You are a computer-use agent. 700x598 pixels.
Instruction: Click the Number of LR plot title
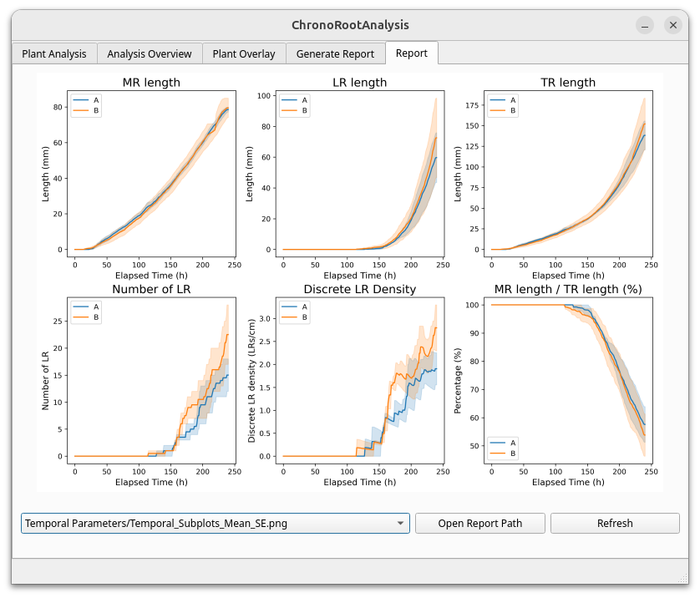151,290
